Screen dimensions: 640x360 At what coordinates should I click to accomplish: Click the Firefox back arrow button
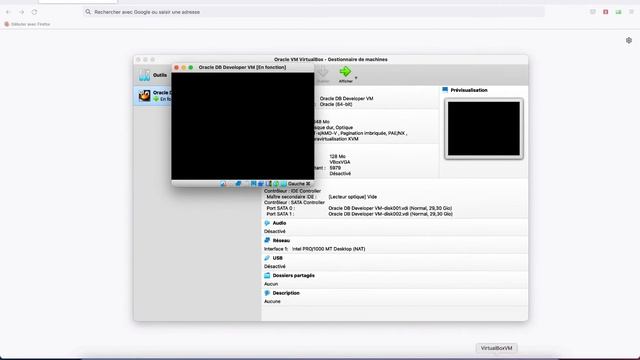point(8,12)
